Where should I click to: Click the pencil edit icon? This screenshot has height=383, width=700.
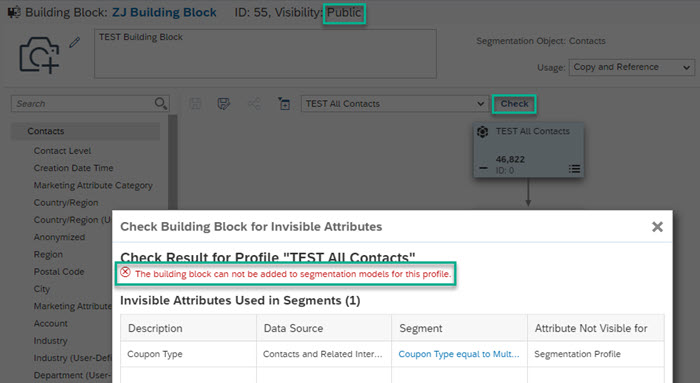pyautogui.click(x=75, y=42)
